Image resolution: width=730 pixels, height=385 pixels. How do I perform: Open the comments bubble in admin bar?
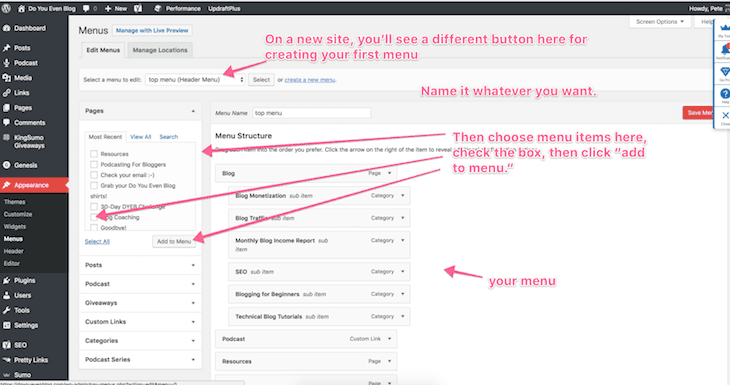coord(86,8)
